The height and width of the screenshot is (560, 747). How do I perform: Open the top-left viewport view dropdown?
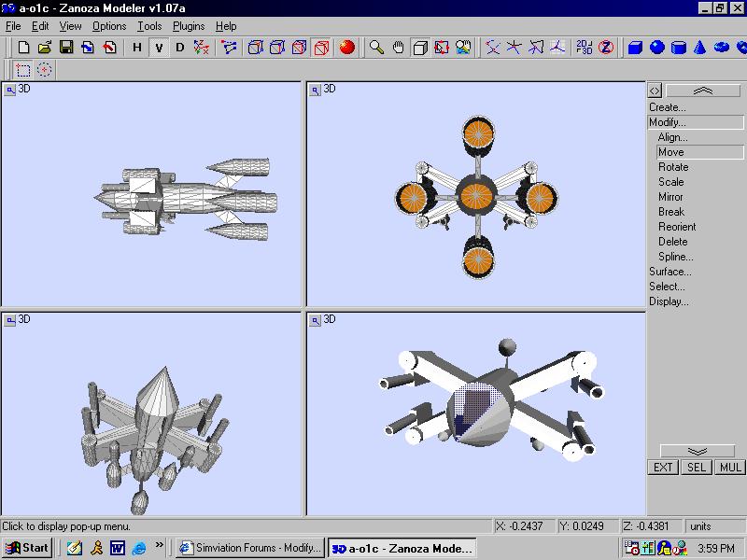(x=10, y=90)
